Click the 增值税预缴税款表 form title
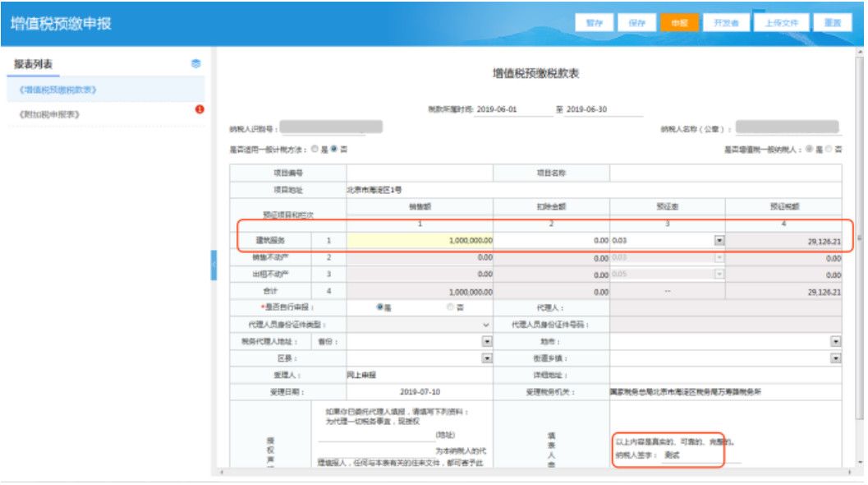This screenshot has height=485, width=868. (535, 73)
